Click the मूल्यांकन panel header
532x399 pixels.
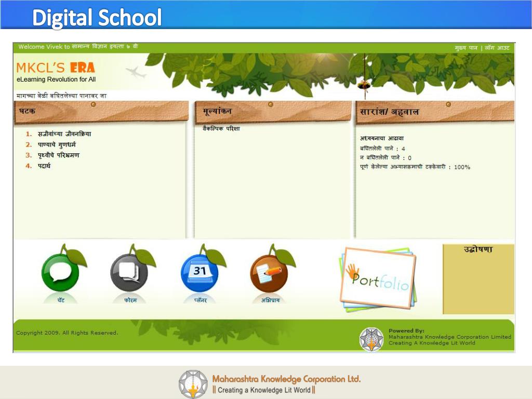coord(273,111)
